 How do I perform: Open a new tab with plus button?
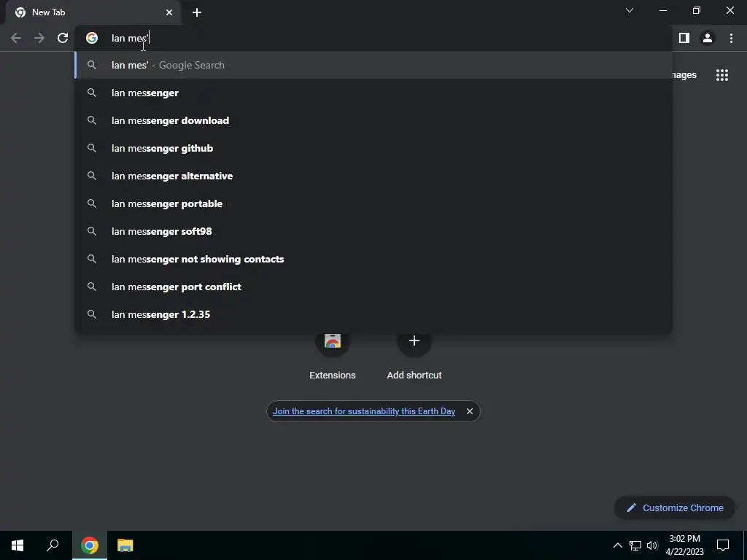coord(197,12)
